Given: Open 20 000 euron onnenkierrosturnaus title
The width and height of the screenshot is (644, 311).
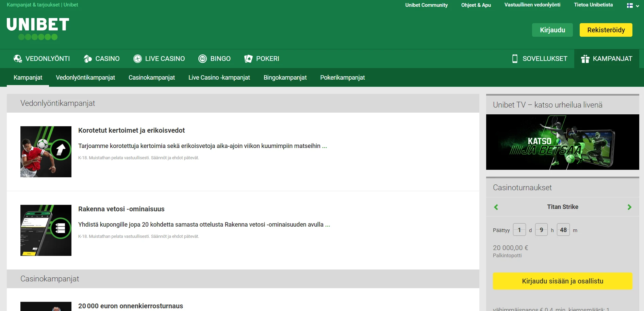Looking at the screenshot, I should (x=131, y=306).
